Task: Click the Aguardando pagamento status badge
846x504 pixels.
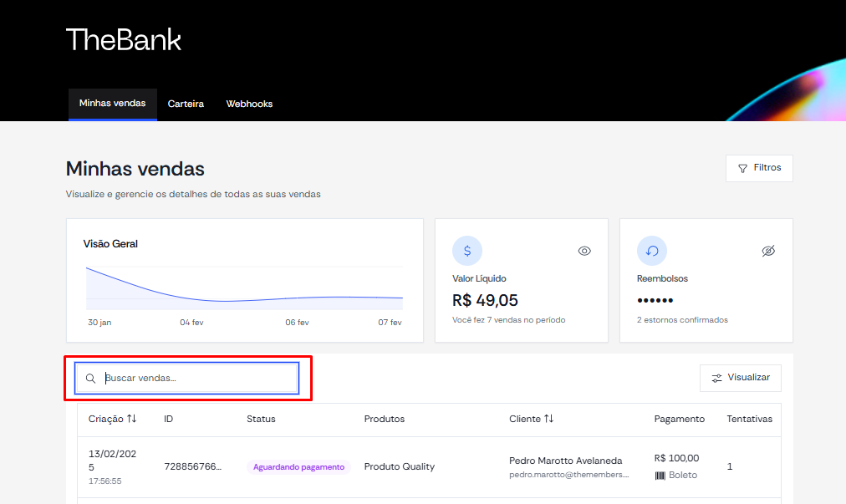Action: point(298,466)
